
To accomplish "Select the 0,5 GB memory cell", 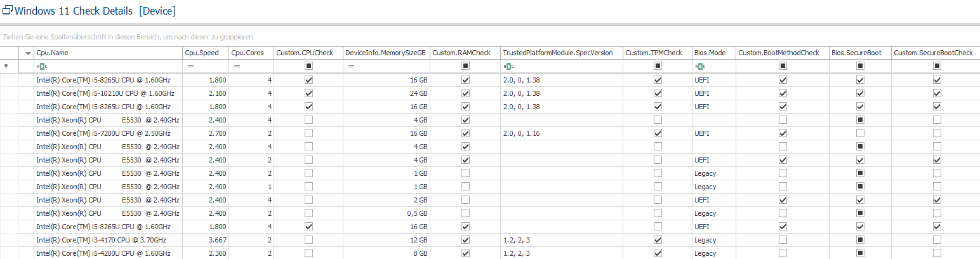I will (x=387, y=213).
